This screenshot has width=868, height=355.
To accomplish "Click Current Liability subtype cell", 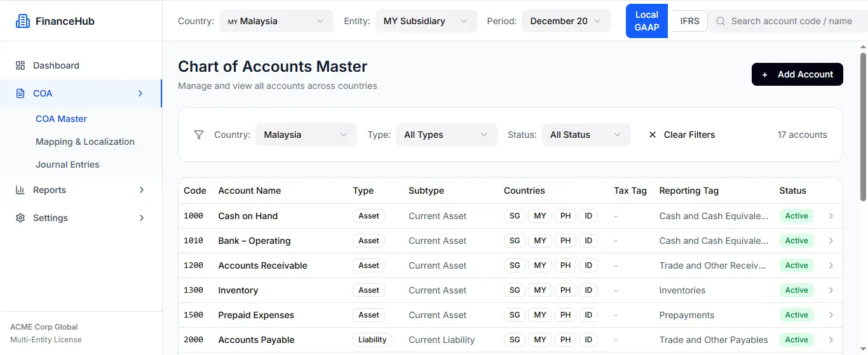I will pos(442,340).
